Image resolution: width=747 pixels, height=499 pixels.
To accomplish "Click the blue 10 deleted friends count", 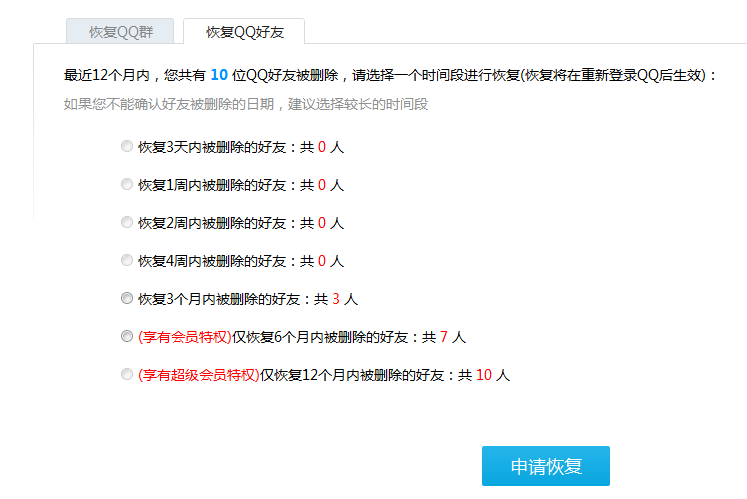I will (x=219, y=75).
